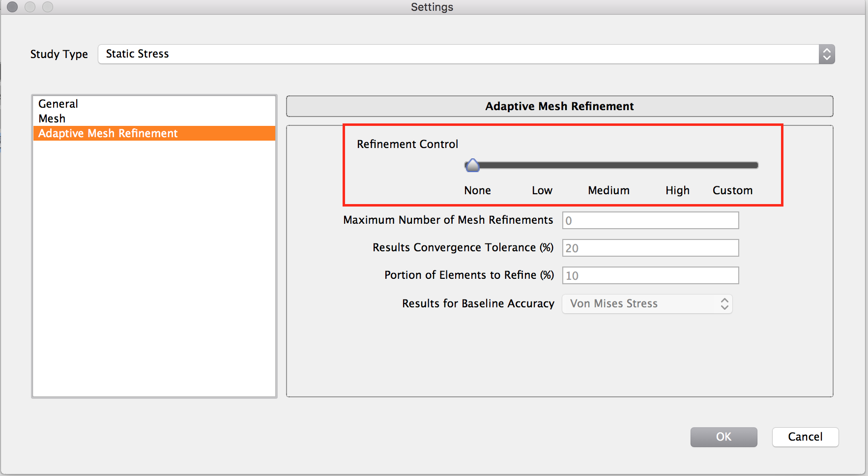Click the Portion of Elements to Refine field
The height and width of the screenshot is (476, 868).
point(650,275)
